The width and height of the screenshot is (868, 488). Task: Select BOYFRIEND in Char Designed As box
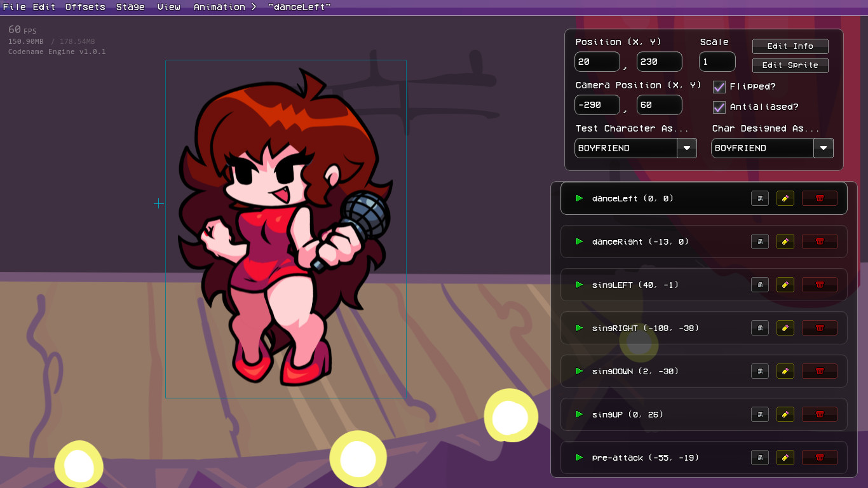click(763, 148)
